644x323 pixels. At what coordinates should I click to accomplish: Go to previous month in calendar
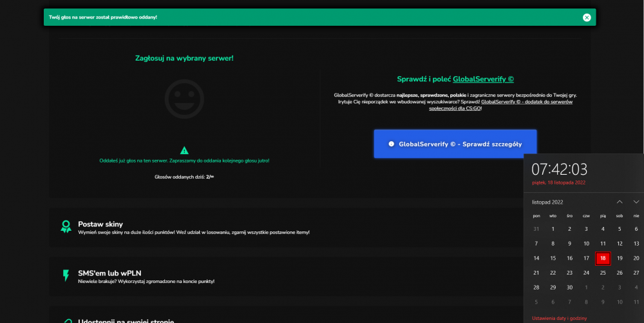pyautogui.click(x=620, y=202)
